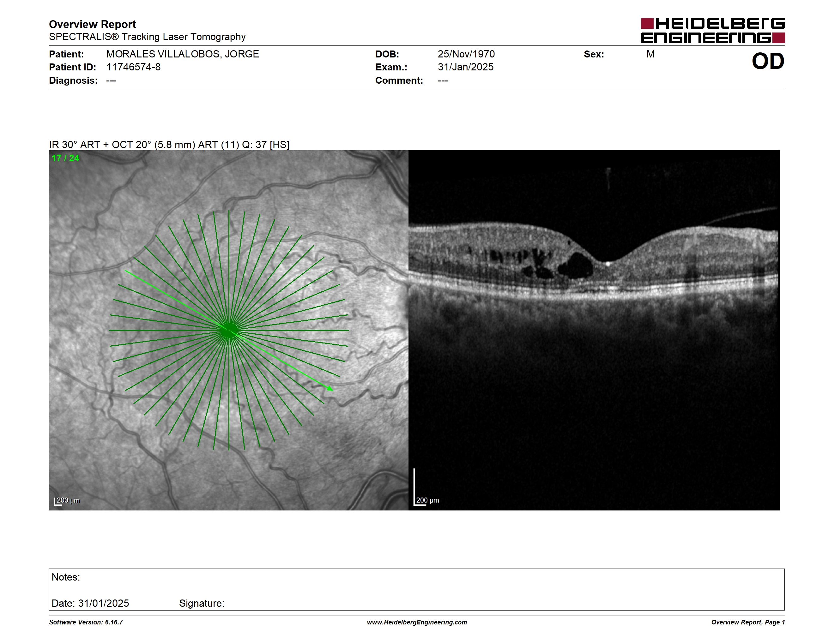Viewport: 834px width, 644px height.
Task: Open www.HeidelbergEngineering.com link
Action: pos(417,622)
